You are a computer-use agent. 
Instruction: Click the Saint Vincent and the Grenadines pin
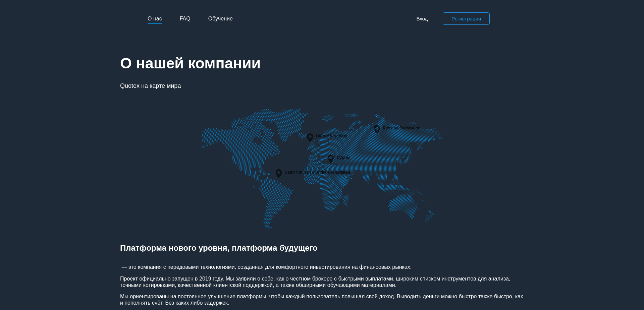point(279,173)
